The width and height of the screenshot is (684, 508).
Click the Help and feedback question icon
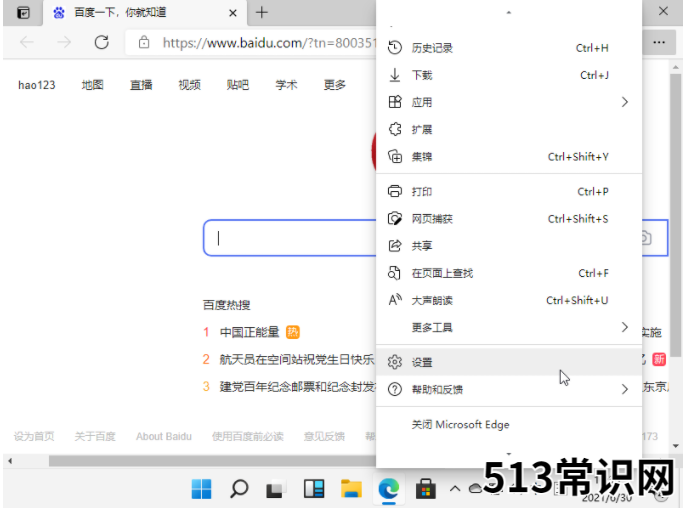point(395,389)
